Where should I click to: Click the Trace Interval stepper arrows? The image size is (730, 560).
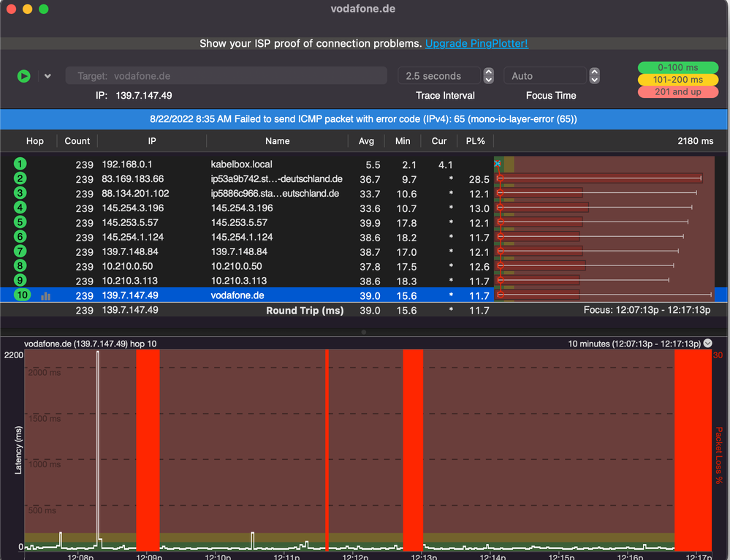(x=488, y=75)
